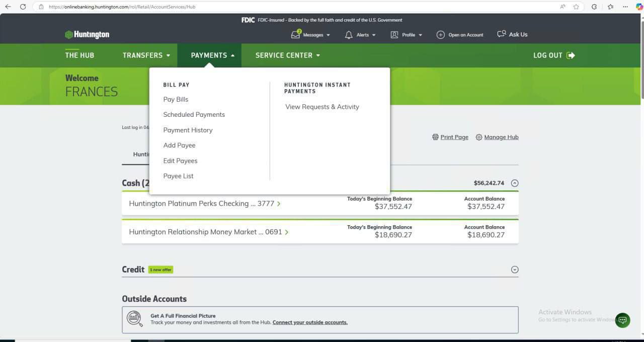Screen dimensions: 644x342
Task: Select Pay Bills from the menu
Action: [x=176, y=99]
